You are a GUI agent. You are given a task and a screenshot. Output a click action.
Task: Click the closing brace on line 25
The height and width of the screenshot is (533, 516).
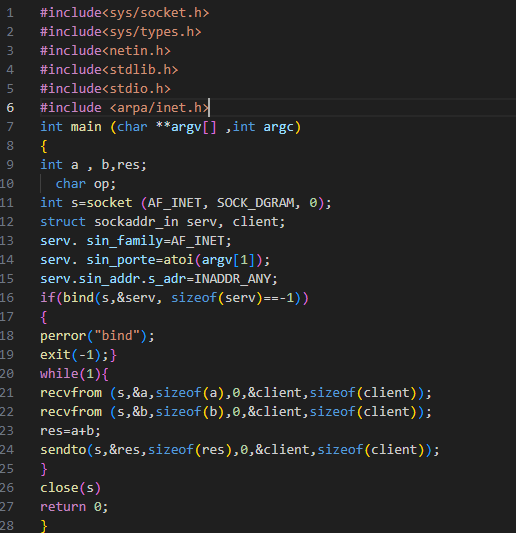[44, 469]
